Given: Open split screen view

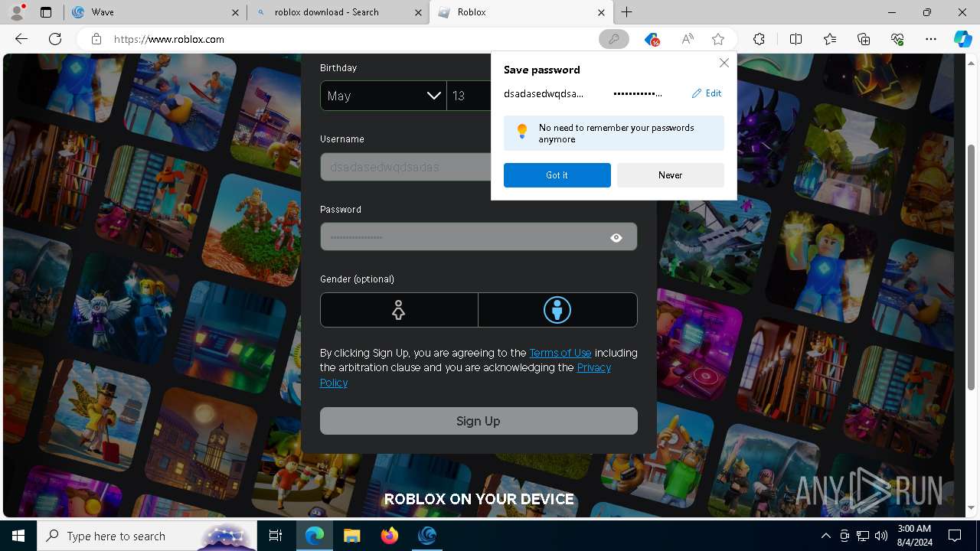Looking at the screenshot, I should click(795, 39).
